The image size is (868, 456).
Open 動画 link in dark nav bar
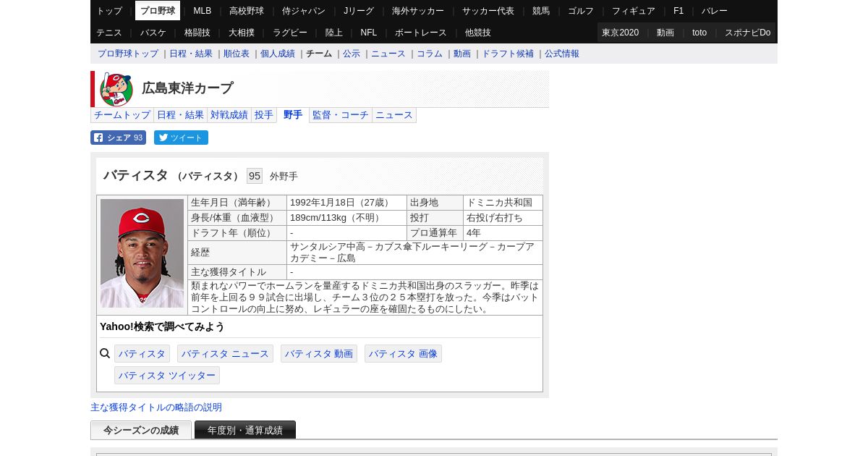pos(665,33)
